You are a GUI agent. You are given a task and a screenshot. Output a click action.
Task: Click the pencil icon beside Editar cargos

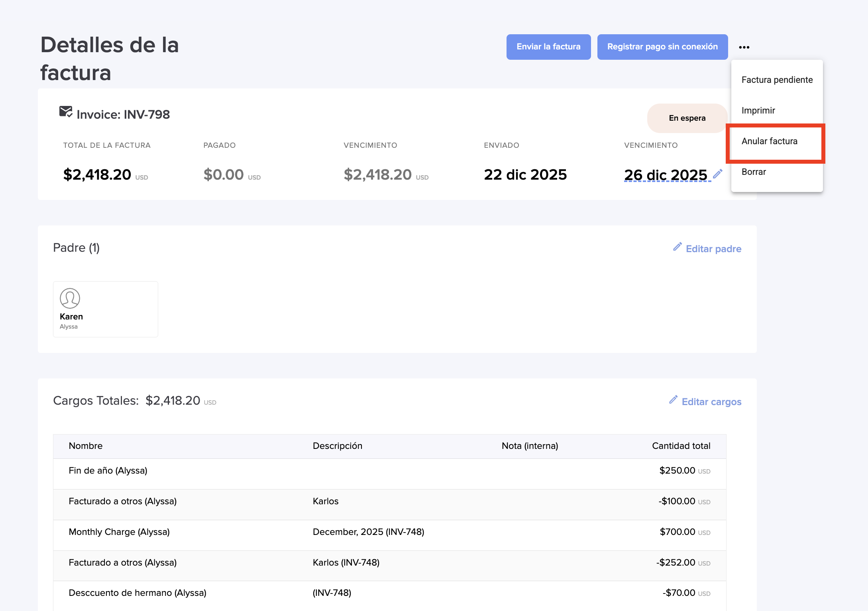coord(673,400)
